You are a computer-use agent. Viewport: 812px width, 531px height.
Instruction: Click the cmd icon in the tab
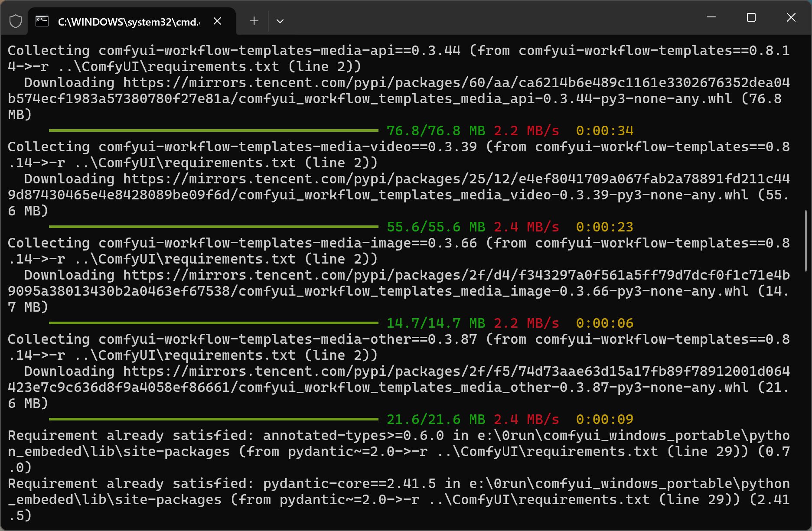[x=42, y=21]
